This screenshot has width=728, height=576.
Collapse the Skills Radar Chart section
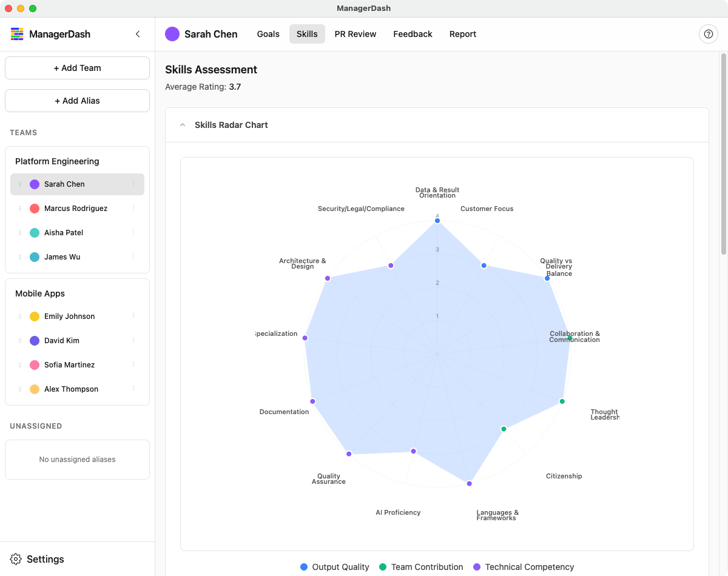(183, 125)
